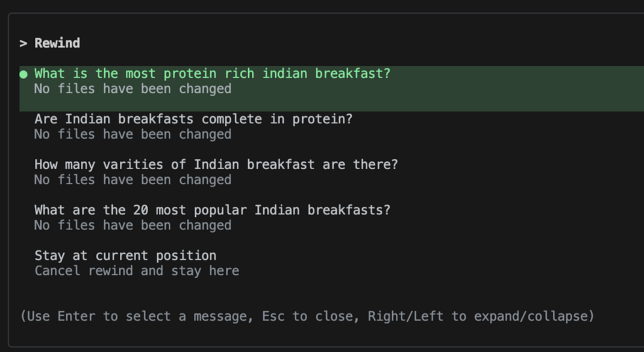Image resolution: width=644 pixels, height=352 pixels.
Task: Choose 'Stay at current position' option
Action: 125,256
